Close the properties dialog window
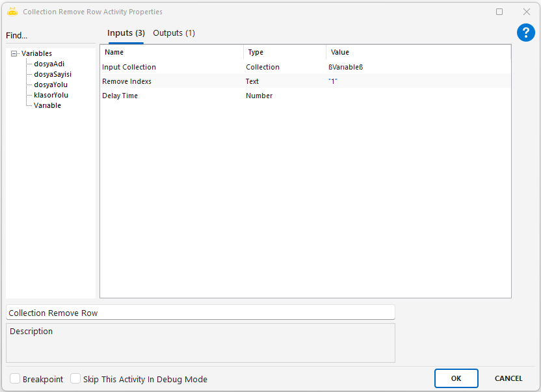Screen dimensions: 541x392 [x=527, y=12]
